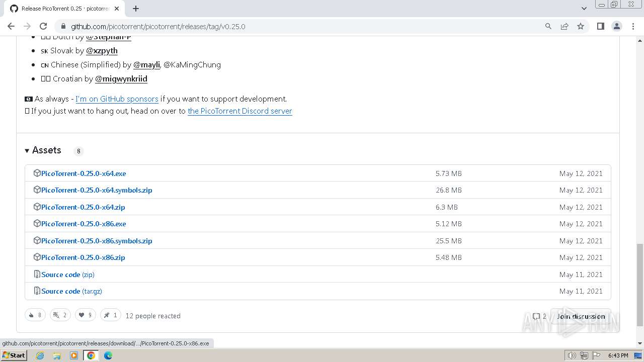
Task: Share this page icon
Action: [x=565, y=26]
